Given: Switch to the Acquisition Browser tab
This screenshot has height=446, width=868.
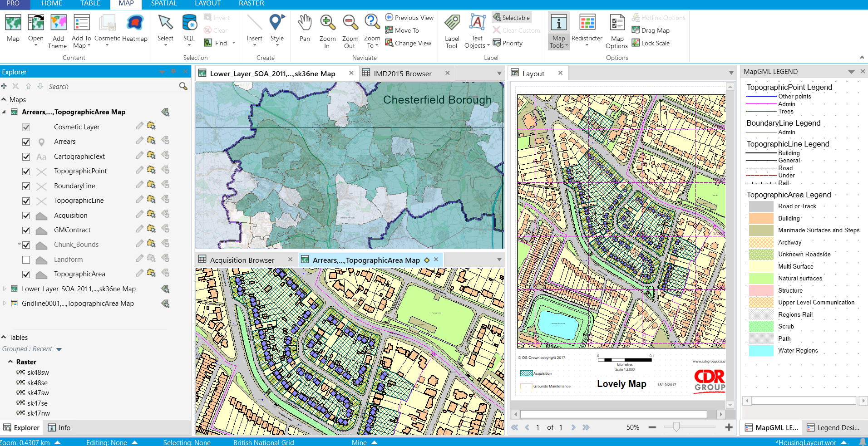Looking at the screenshot, I should 242,260.
